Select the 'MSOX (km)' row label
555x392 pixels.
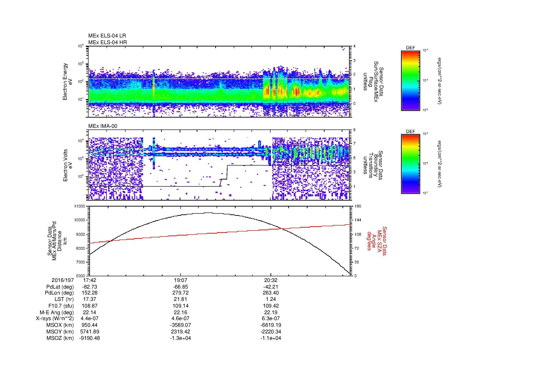click(x=60, y=325)
